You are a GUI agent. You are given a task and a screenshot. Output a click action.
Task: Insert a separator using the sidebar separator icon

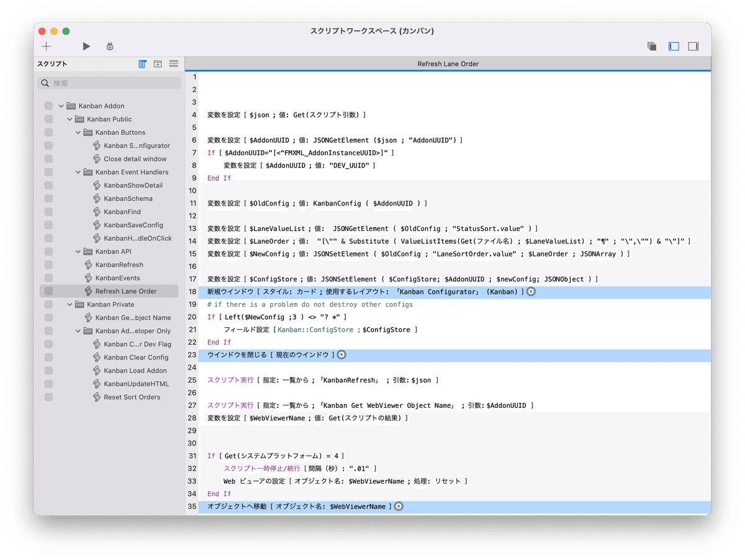[x=173, y=63]
